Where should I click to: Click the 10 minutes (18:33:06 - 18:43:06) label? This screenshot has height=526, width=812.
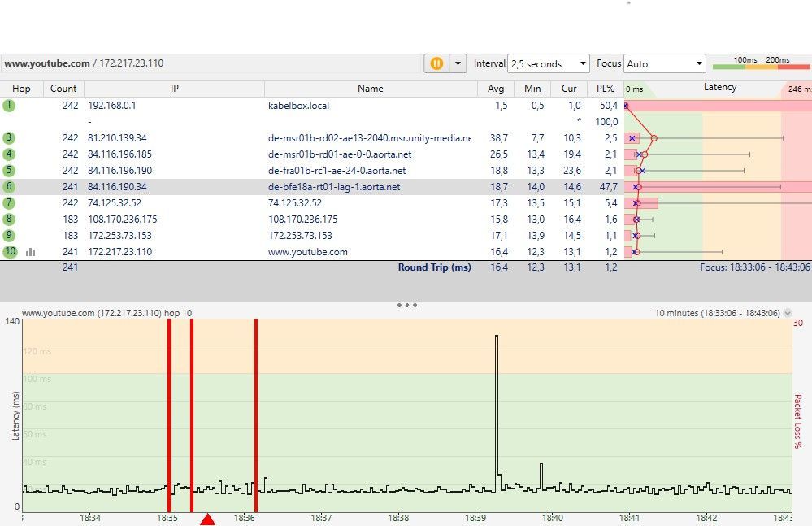[717, 313]
